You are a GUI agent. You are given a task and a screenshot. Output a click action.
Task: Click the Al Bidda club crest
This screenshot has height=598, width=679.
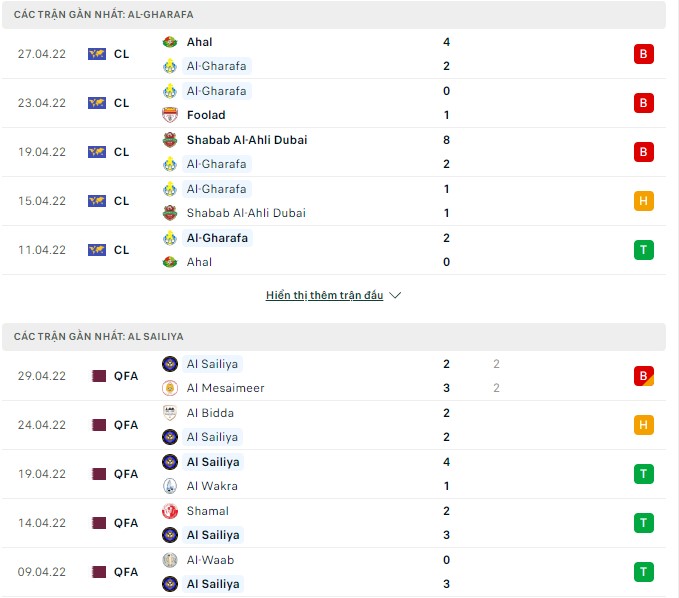tap(170, 413)
